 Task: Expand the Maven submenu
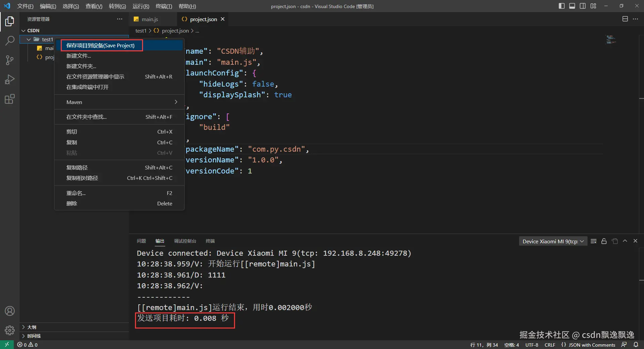coord(119,102)
